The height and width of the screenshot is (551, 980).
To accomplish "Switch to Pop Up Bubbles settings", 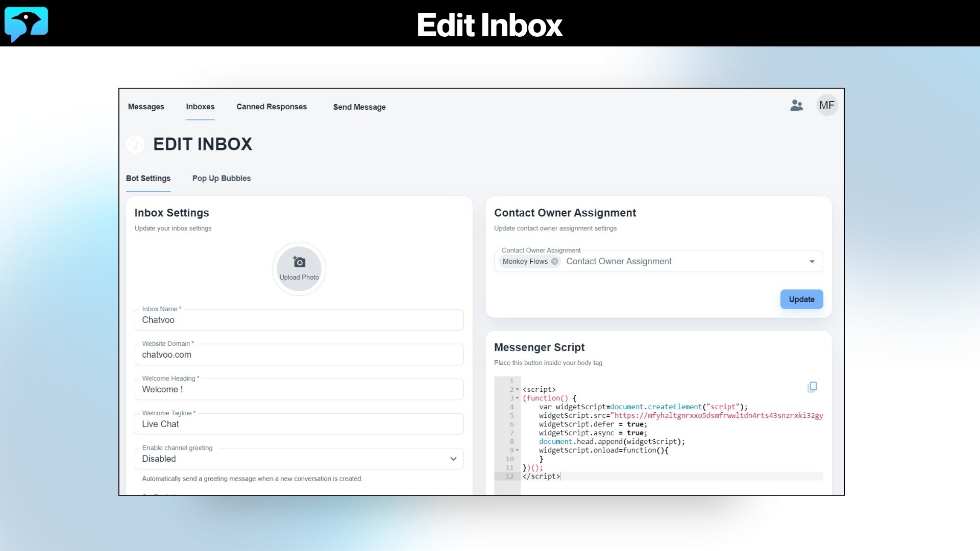I will (x=221, y=179).
